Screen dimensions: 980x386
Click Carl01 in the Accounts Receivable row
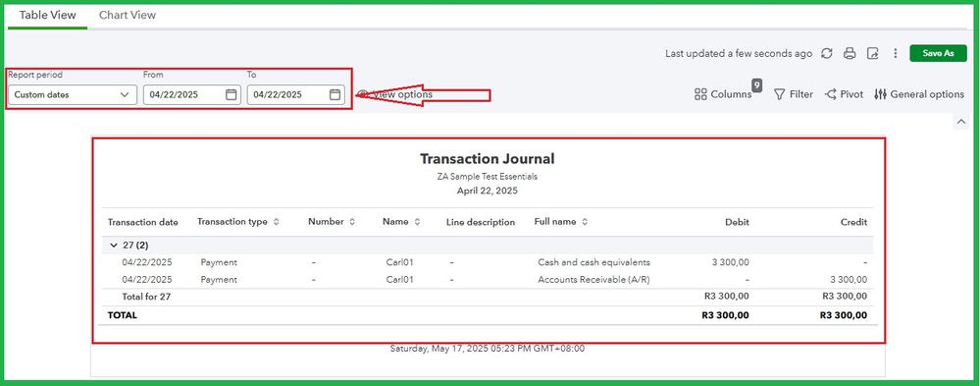tap(400, 280)
